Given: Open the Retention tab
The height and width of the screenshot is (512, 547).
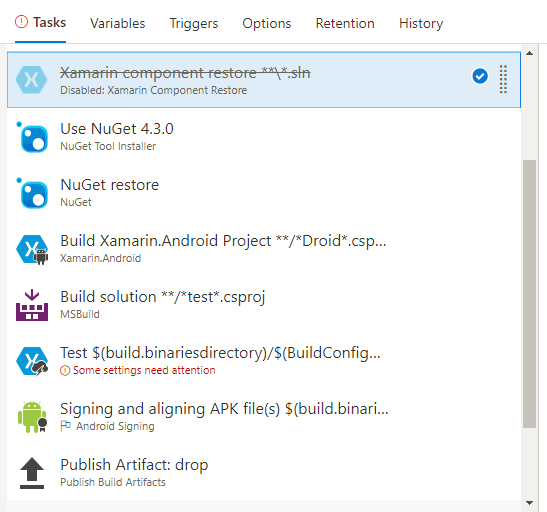Looking at the screenshot, I should pyautogui.click(x=345, y=23).
